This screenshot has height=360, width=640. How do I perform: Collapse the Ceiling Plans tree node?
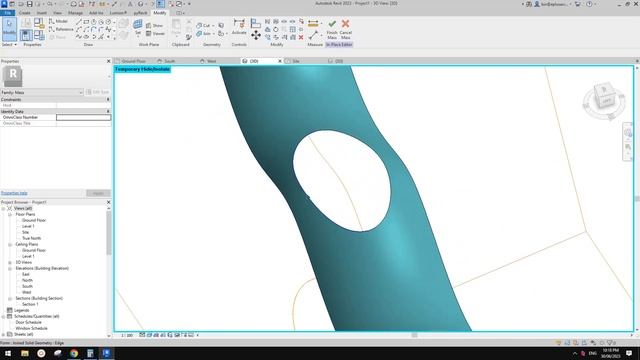click(10, 244)
